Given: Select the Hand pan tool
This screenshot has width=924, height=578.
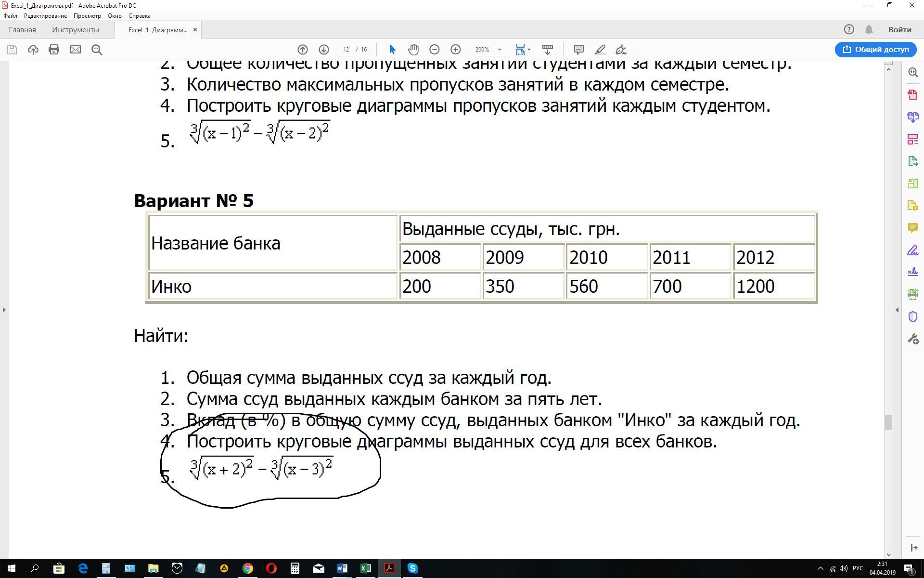Looking at the screenshot, I should point(413,50).
